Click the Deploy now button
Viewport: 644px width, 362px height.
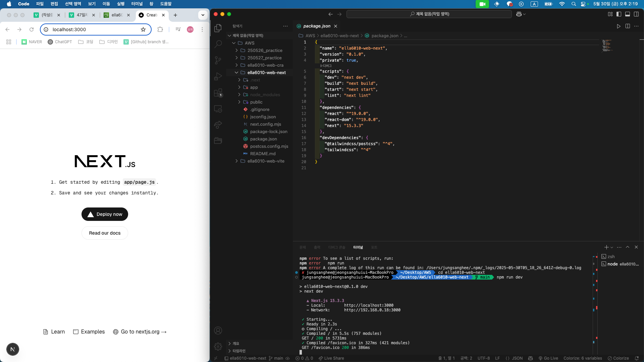105,214
